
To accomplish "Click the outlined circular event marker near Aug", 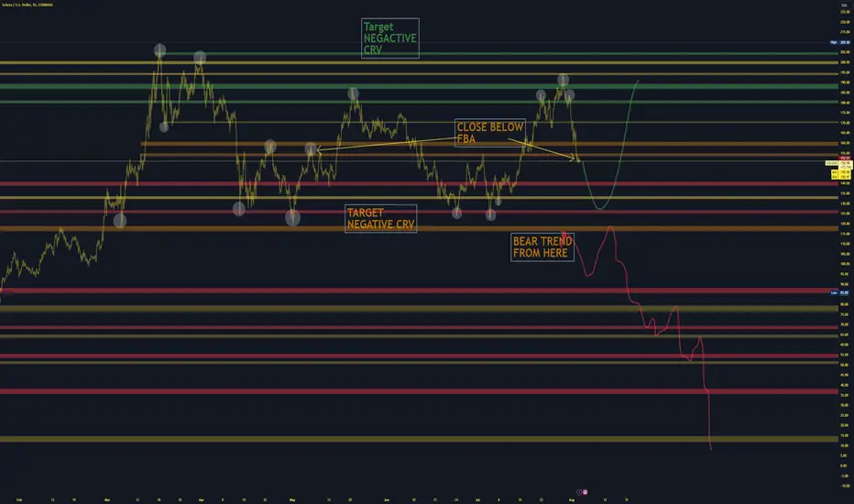I will (579, 492).
